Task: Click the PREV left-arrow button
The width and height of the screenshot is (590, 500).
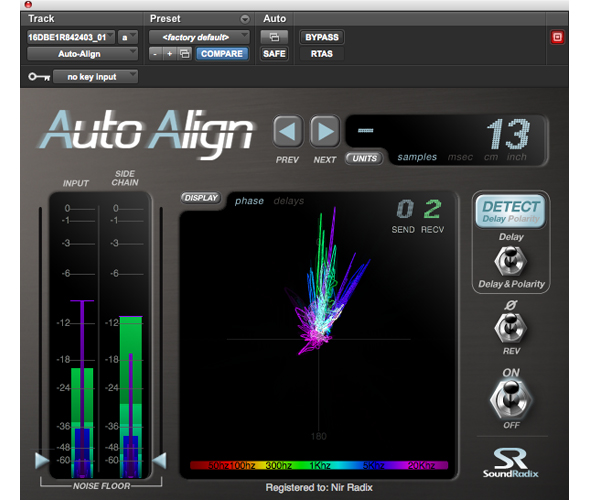Action: pos(288,131)
